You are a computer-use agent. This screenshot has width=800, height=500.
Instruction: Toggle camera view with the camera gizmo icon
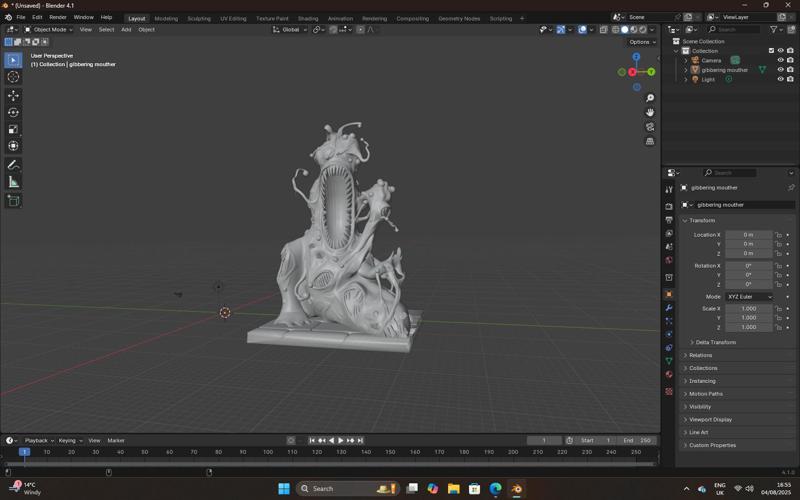pos(650,127)
